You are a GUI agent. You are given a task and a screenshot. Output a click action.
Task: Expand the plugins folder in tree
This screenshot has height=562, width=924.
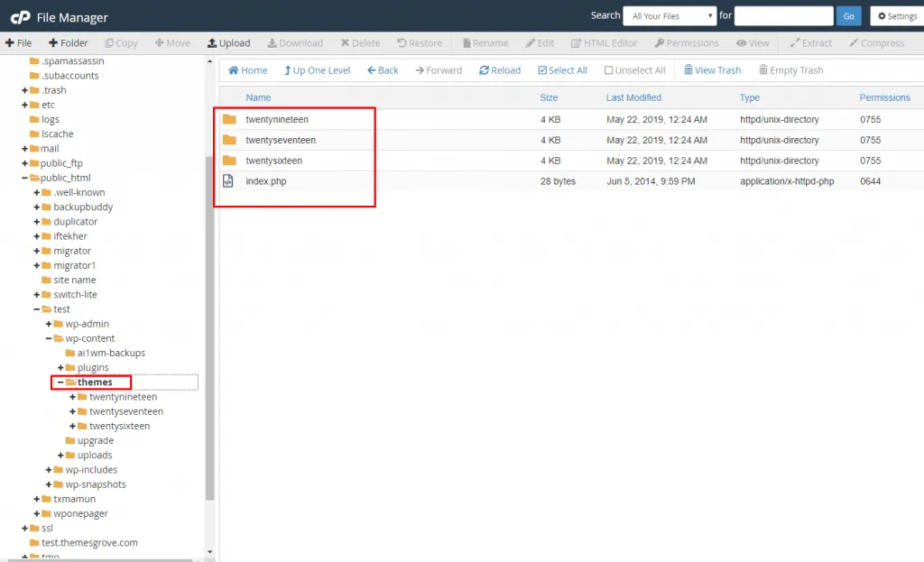click(x=60, y=367)
